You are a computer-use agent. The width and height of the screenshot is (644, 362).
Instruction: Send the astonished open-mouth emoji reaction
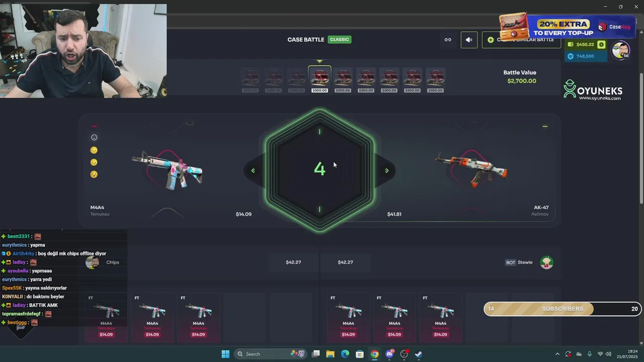tap(94, 174)
